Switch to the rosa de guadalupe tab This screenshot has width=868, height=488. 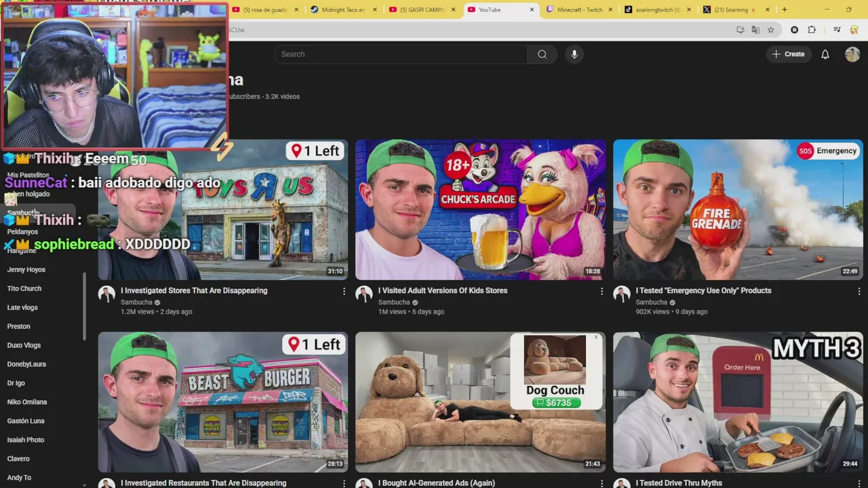[x=264, y=9]
